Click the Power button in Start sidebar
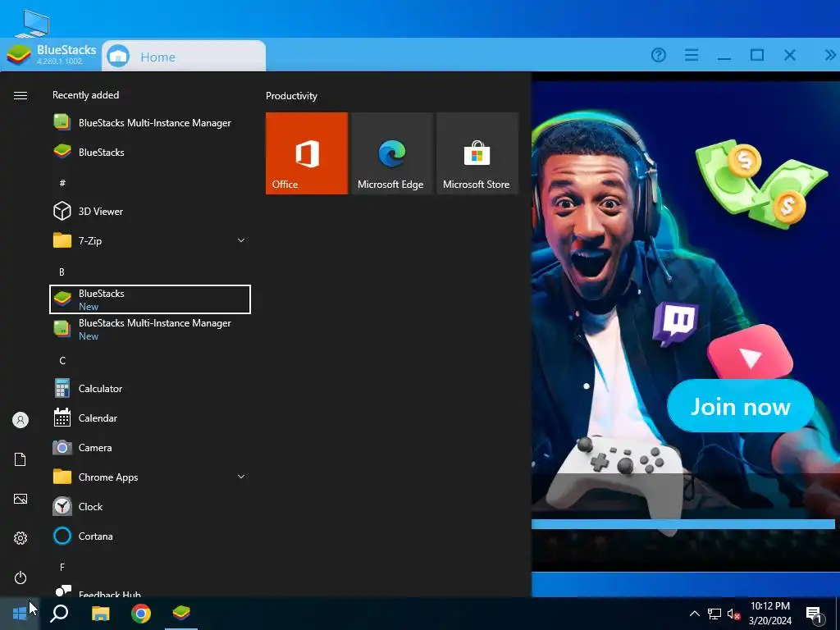The width and height of the screenshot is (840, 630). click(21, 577)
